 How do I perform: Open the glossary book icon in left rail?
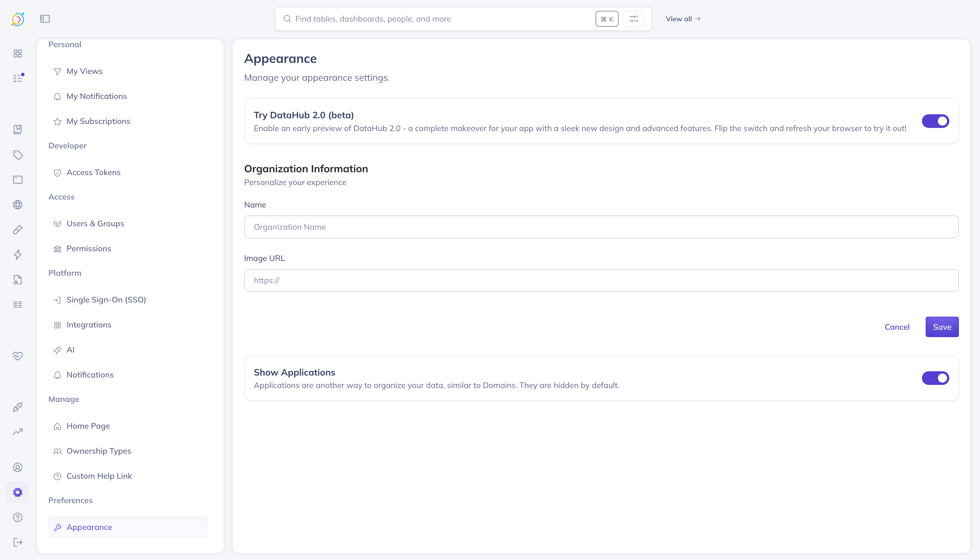pos(18,130)
